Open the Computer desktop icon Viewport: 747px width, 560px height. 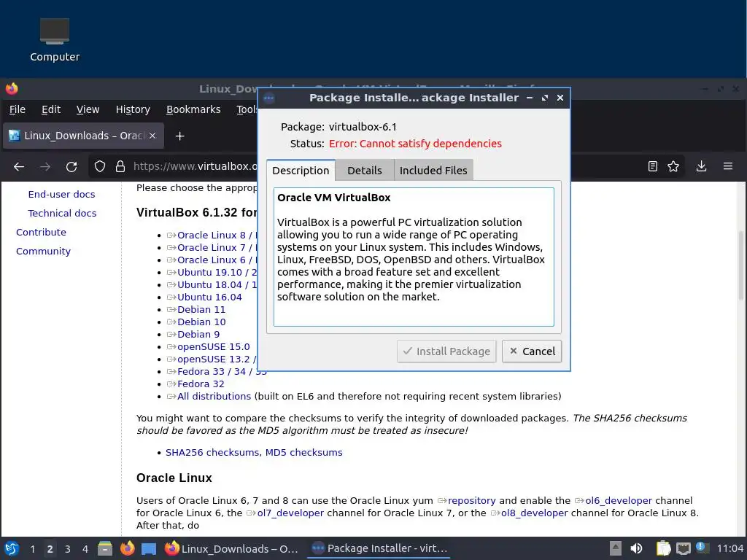pos(54,41)
